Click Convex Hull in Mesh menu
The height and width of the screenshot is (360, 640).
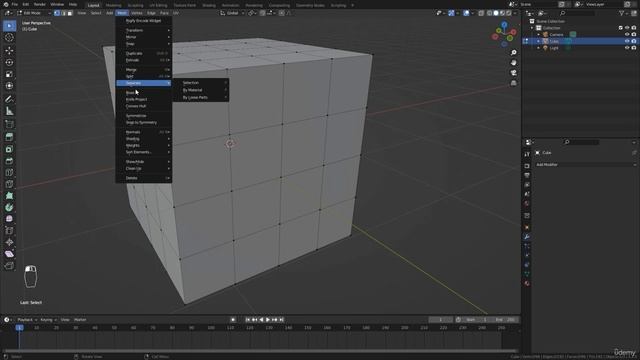[144, 106]
